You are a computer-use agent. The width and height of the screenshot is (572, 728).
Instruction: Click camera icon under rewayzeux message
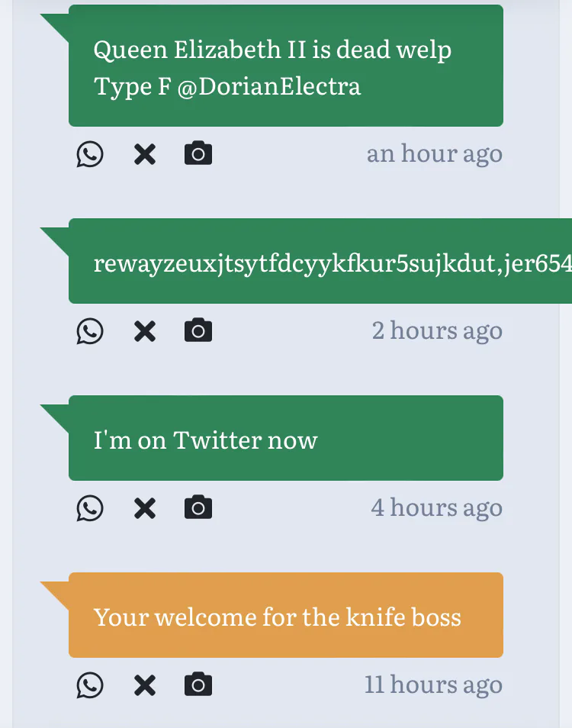pyautogui.click(x=198, y=330)
